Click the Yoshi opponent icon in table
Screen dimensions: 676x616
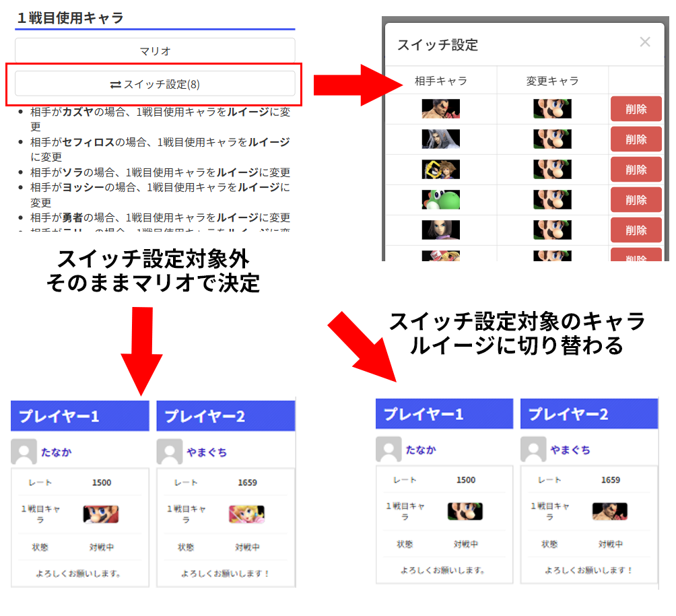441,199
